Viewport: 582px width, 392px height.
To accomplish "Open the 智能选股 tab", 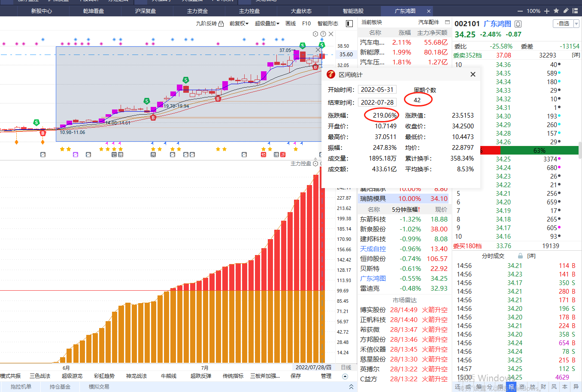I will pos(353,11).
